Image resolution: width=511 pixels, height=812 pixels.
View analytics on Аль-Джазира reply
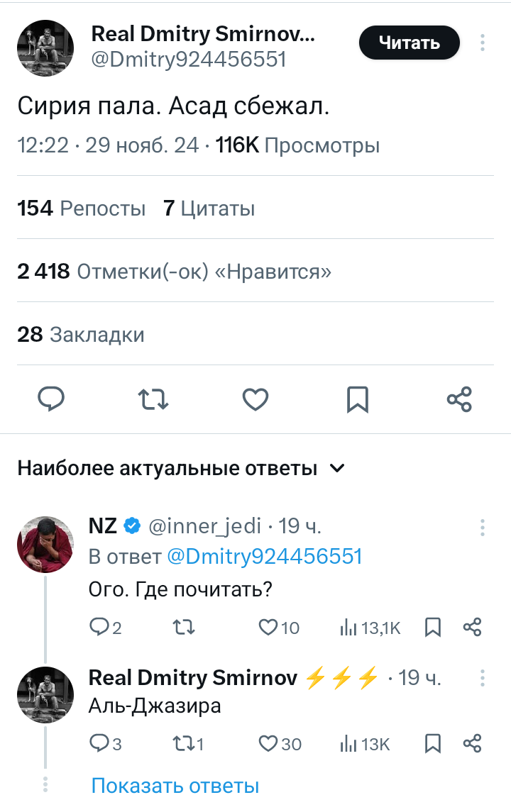(x=365, y=743)
